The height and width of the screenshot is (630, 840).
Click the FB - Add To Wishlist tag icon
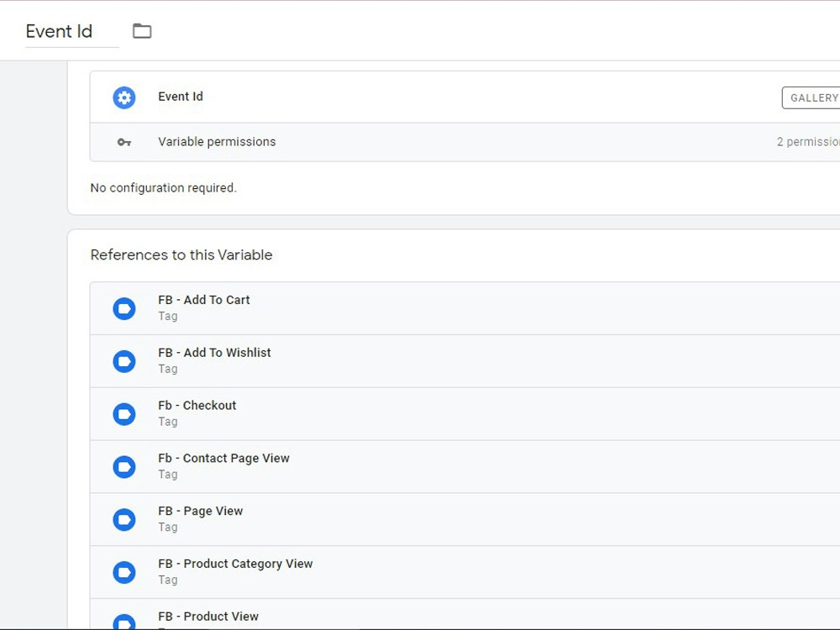pyautogui.click(x=124, y=361)
